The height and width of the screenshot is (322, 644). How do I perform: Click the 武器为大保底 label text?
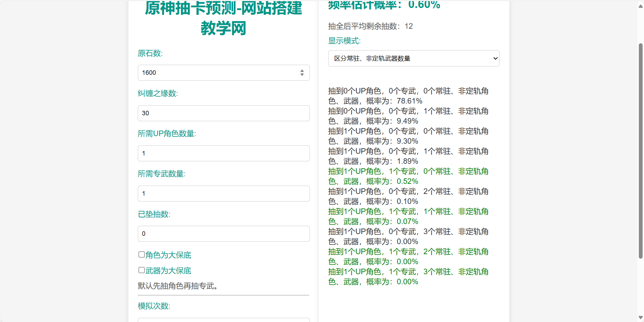pyautogui.click(x=168, y=271)
